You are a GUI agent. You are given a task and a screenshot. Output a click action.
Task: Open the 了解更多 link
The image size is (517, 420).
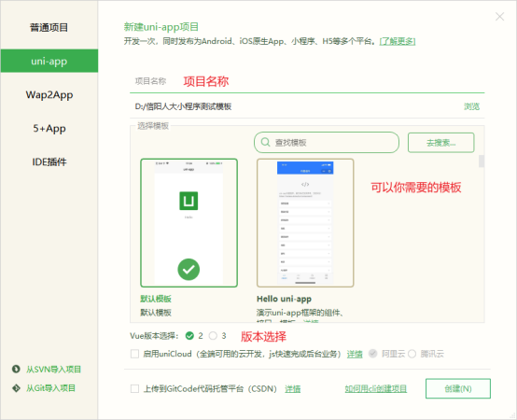click(x=398, y=42)
